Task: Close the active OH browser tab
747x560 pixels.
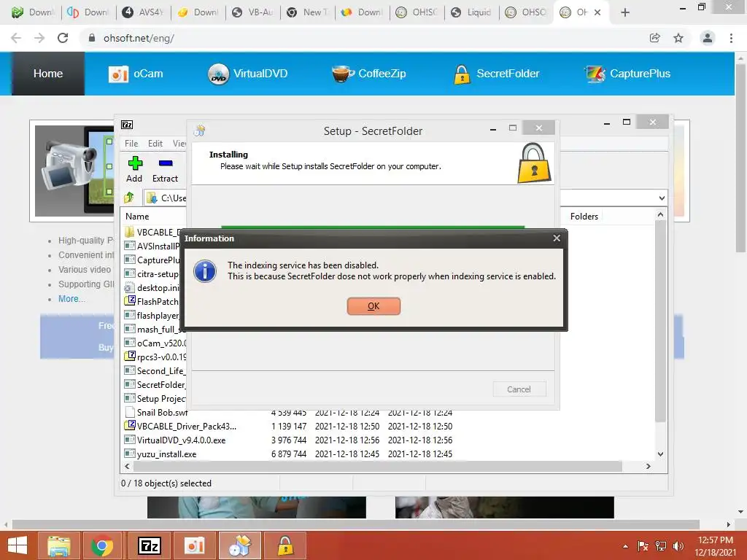Action: (x=597, y=12)
